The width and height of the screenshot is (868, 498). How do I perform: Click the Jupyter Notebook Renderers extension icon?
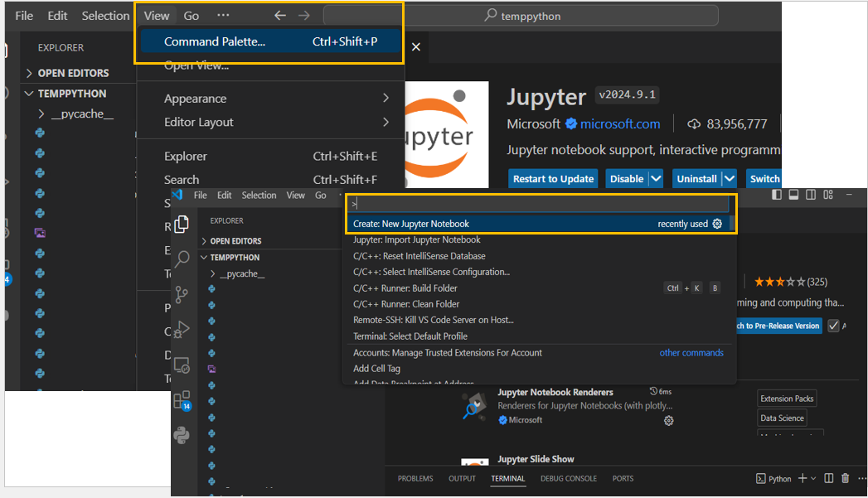tap(474, 407)
